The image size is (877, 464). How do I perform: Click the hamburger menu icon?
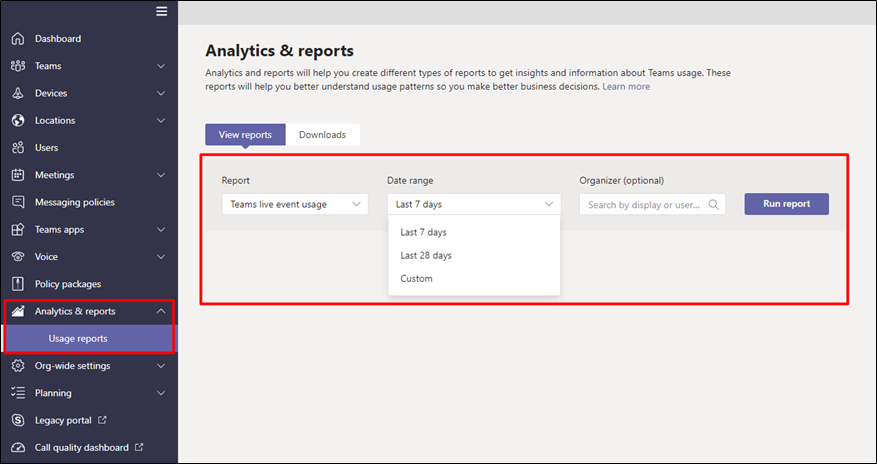[162, 11]
